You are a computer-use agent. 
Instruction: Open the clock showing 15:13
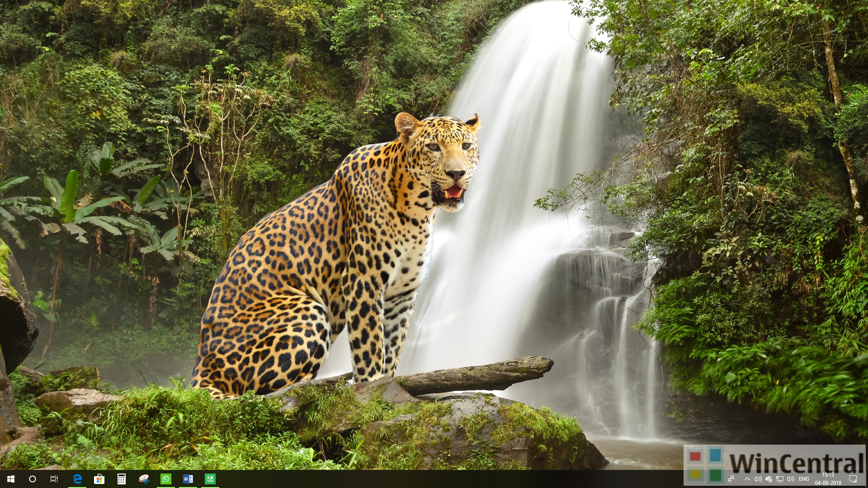[828, 479]
